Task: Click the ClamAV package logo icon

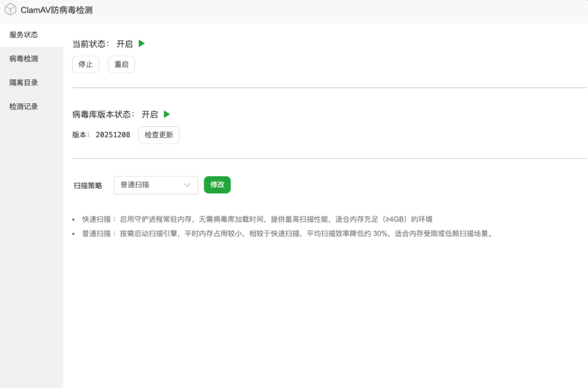Action: [x=10, y=9]
